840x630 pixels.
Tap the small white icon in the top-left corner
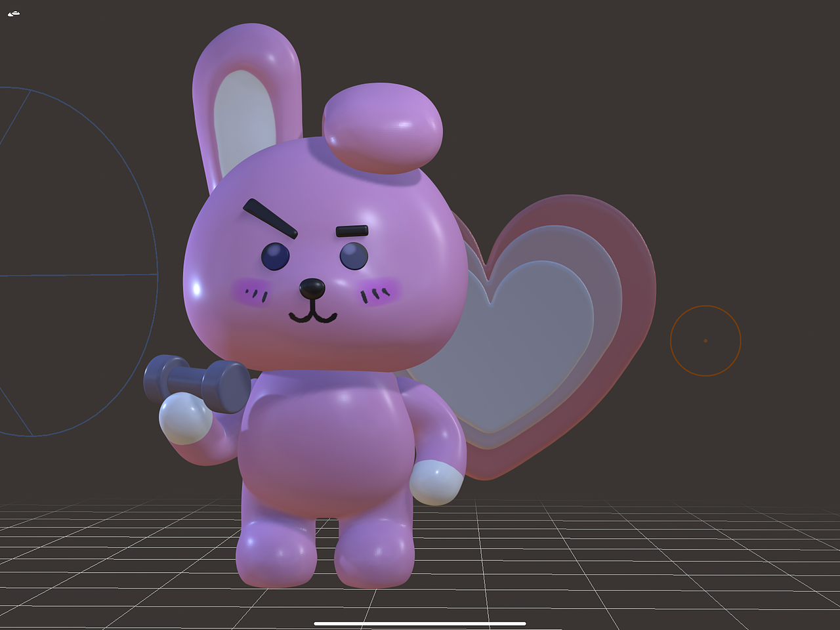pos(14,13)
